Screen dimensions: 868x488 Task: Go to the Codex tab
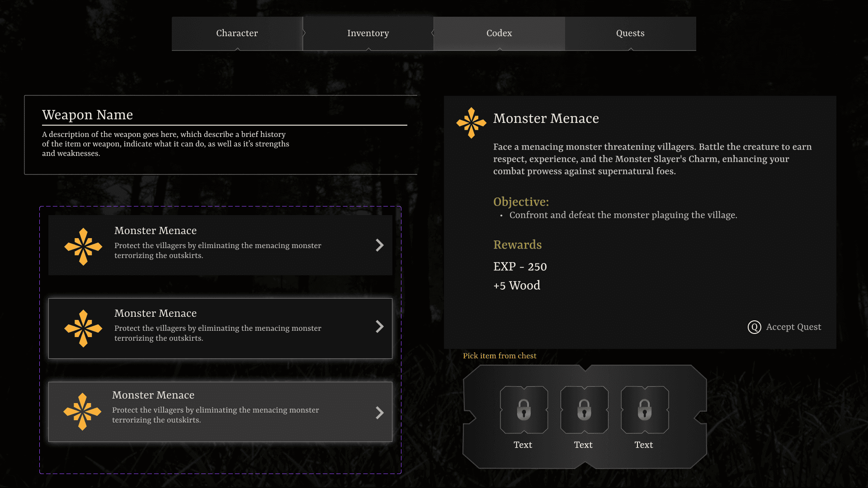(499, 33)
